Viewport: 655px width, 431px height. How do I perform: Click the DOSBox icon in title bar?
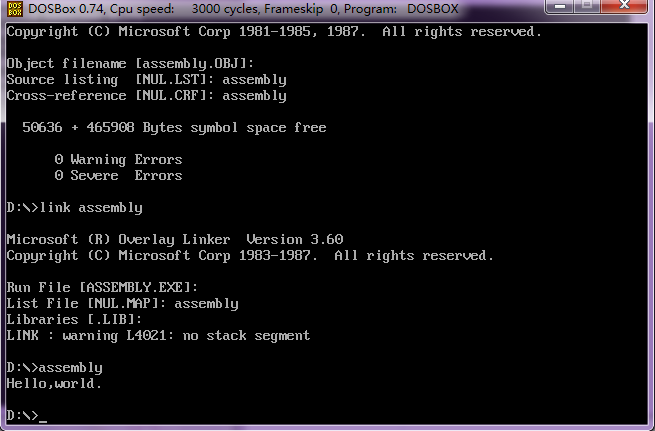[x=15, y=9]
